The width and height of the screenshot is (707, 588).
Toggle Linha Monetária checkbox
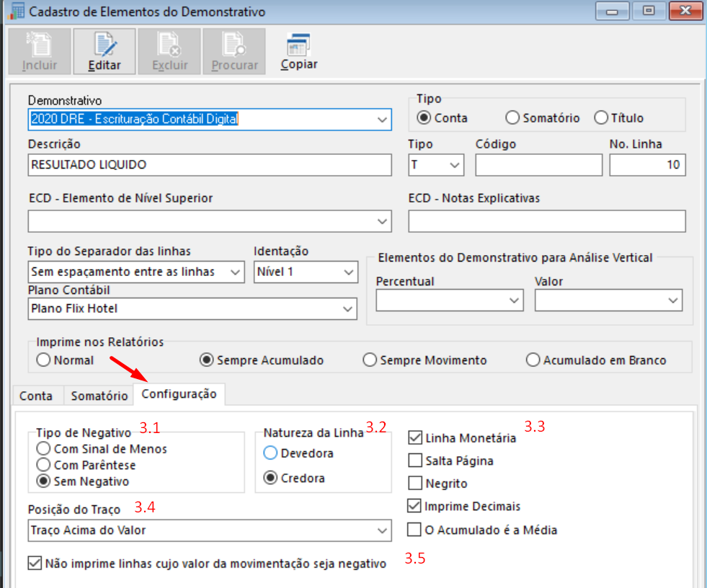(414, 437)
